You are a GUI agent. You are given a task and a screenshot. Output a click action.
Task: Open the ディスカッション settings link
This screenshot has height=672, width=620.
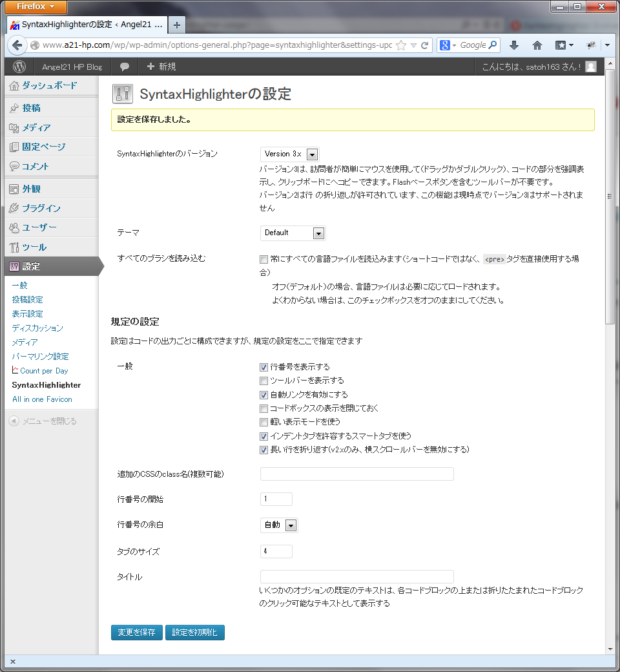click(37, 328)
